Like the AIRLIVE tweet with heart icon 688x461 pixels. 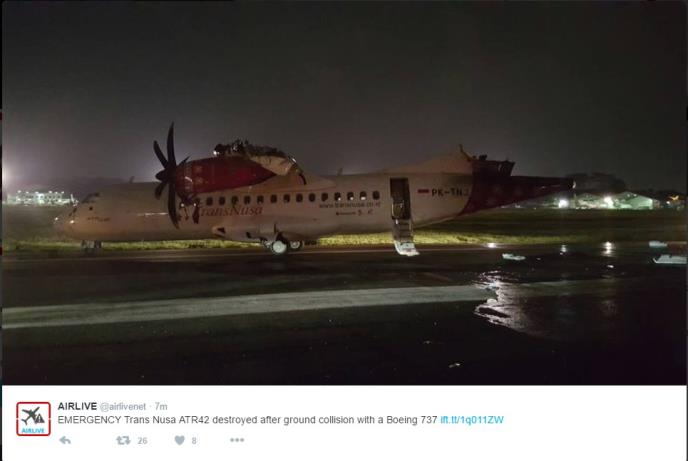click(x=179, y=440)
